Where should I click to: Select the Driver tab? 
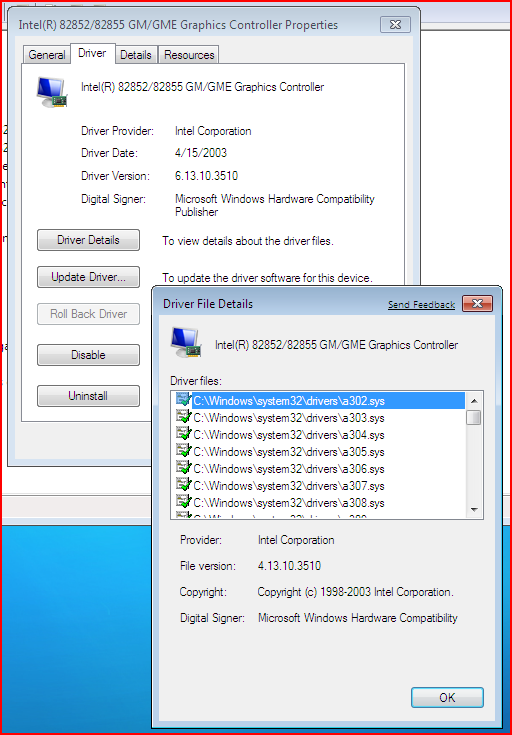92,53
